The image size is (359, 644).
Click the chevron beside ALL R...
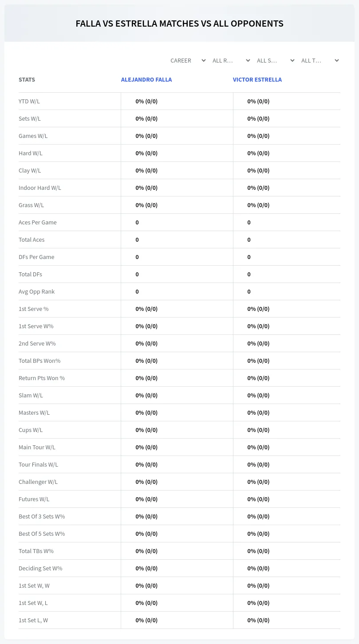pos(248,60)
